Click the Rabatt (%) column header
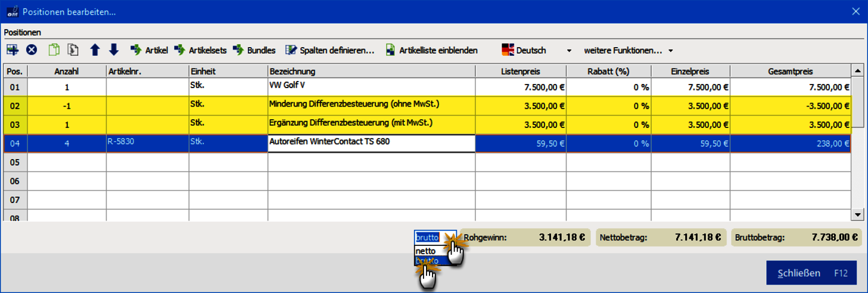 point(608,71)
